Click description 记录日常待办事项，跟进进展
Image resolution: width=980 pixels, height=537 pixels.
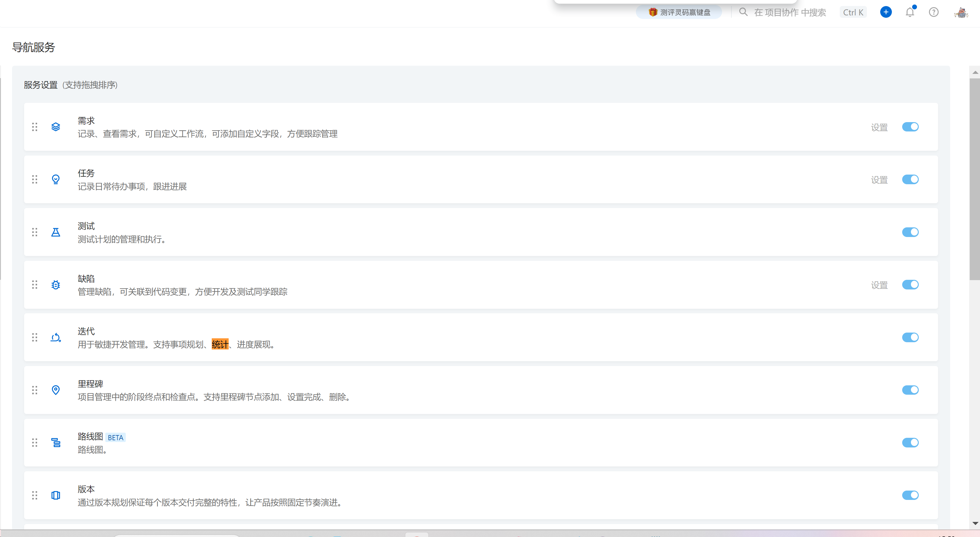point(132,186)
